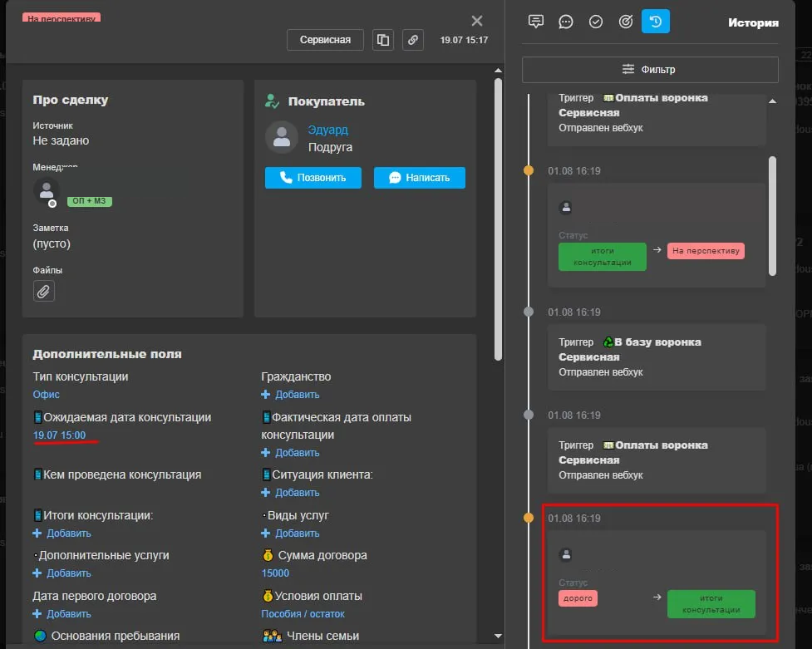Edit payment terms Пособия / остаток

tap(303, 614)
